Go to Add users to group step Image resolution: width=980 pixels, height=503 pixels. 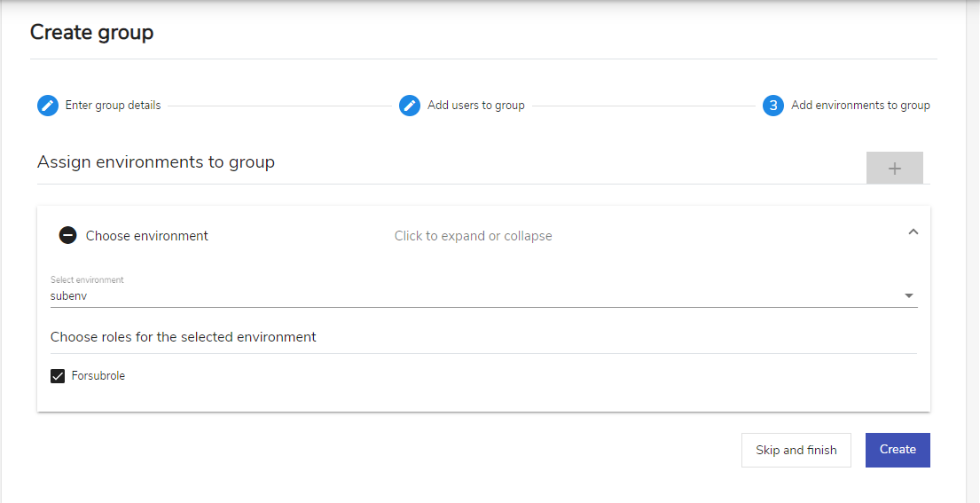[x=475, y=106]
